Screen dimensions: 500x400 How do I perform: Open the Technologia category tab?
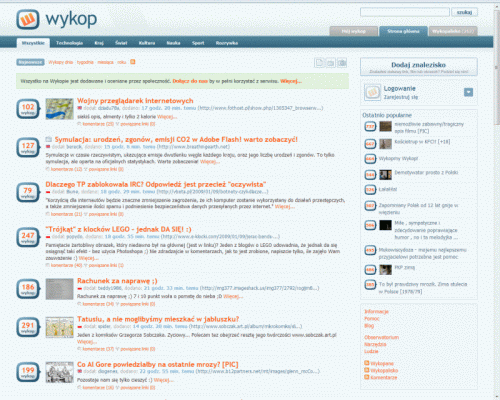point(69,43)
